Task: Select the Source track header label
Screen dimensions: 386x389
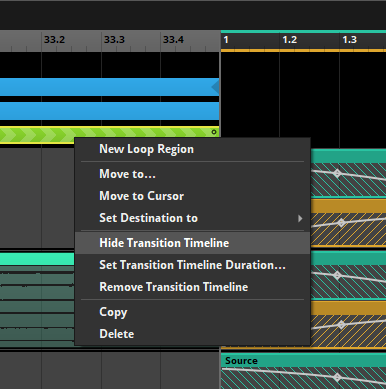Action: tap(241, 361)
